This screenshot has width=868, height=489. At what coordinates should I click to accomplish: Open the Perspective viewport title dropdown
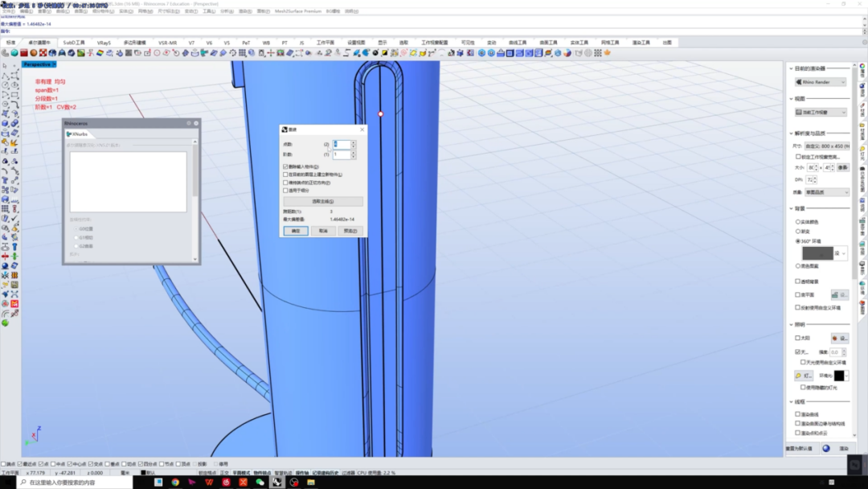(54, 65)
